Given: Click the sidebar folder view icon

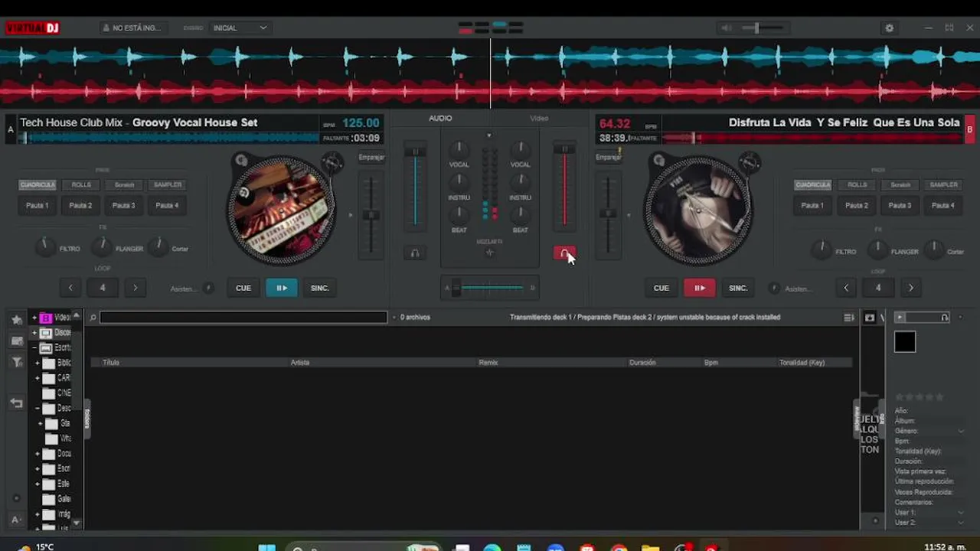Looking at the screenshot, I should [x=17, y=341].
